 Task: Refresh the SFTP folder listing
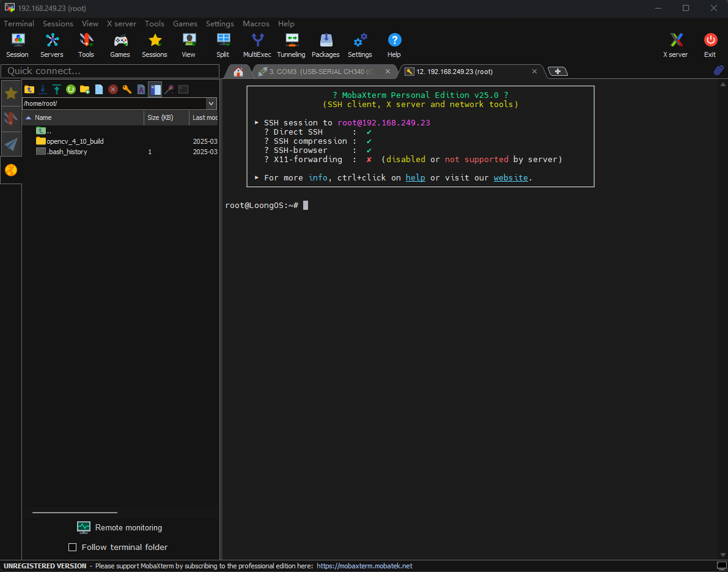70,89
